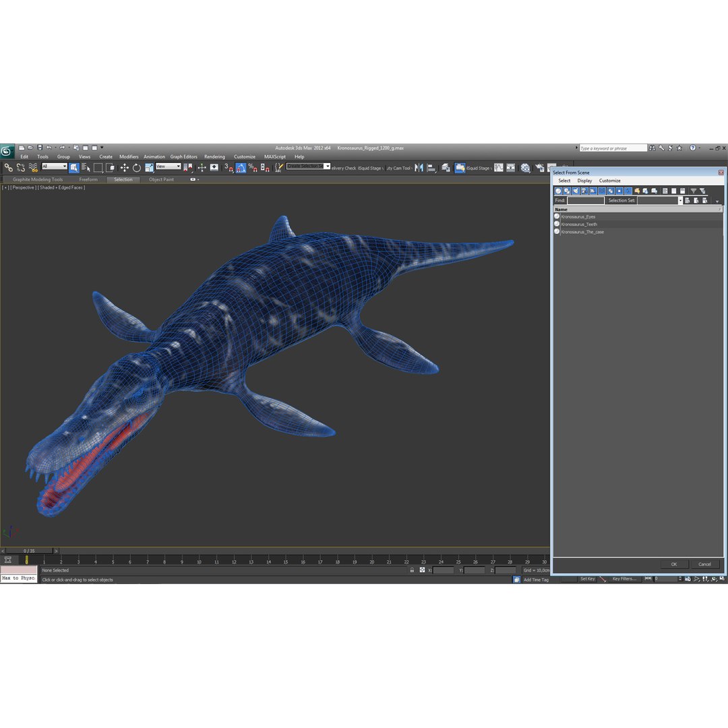The height and width of the screenshot is (728, 728).
Task: Toggle the 3D Snaps button
Action: (229, 168)
